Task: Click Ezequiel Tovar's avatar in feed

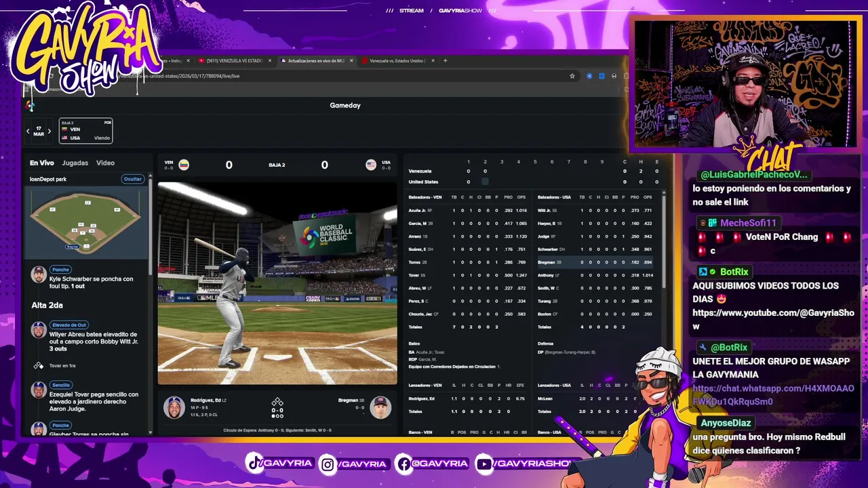Action: click(39, 390)
